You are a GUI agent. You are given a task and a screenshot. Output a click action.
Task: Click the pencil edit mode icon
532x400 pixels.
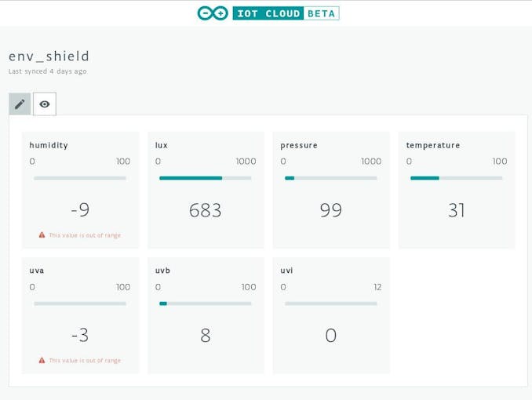[x=20, y=104]
